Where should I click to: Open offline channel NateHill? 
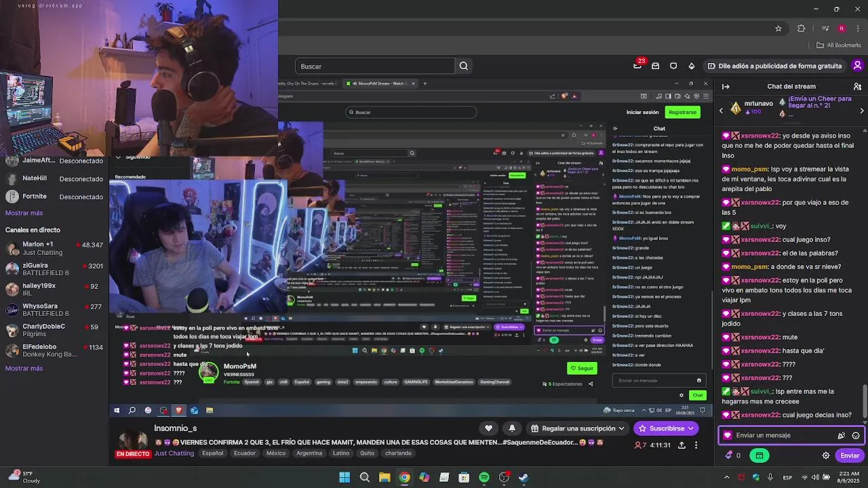pos(54,178)
